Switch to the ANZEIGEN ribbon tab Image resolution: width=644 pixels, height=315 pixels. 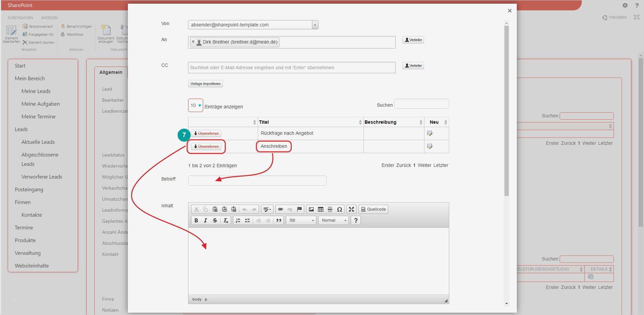click(x=49, y=17)
